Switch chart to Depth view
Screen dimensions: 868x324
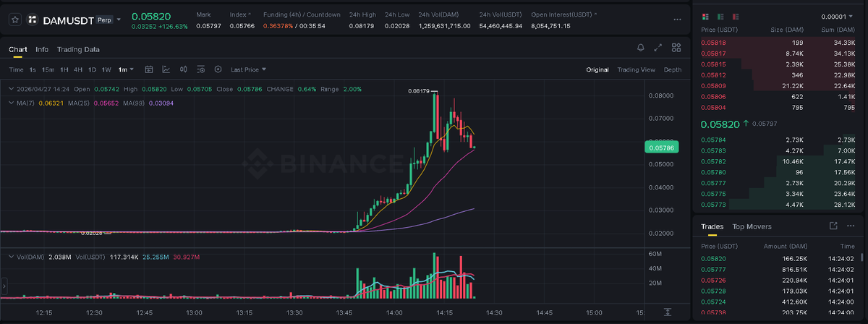[x=672, y=69]
